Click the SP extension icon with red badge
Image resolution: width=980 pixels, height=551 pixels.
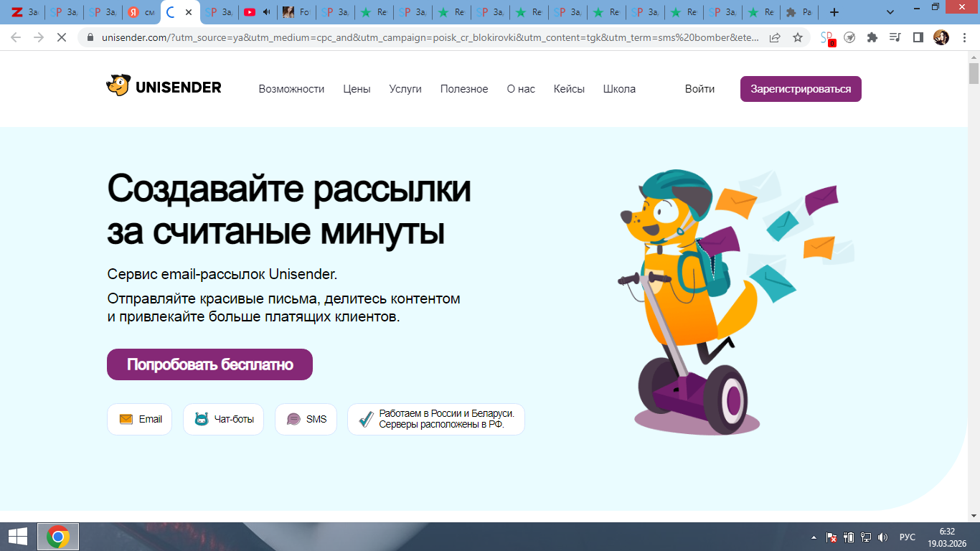pos(827,38)
